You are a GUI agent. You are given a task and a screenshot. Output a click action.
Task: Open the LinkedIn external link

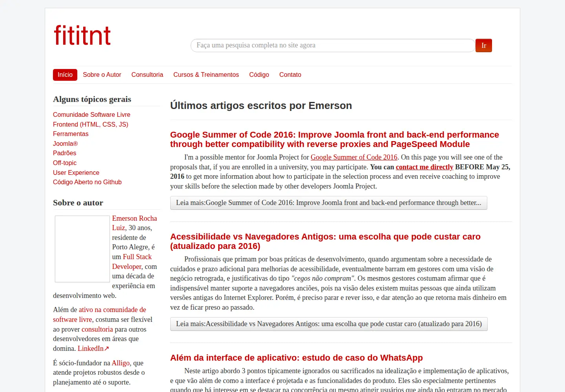[93, 348]
